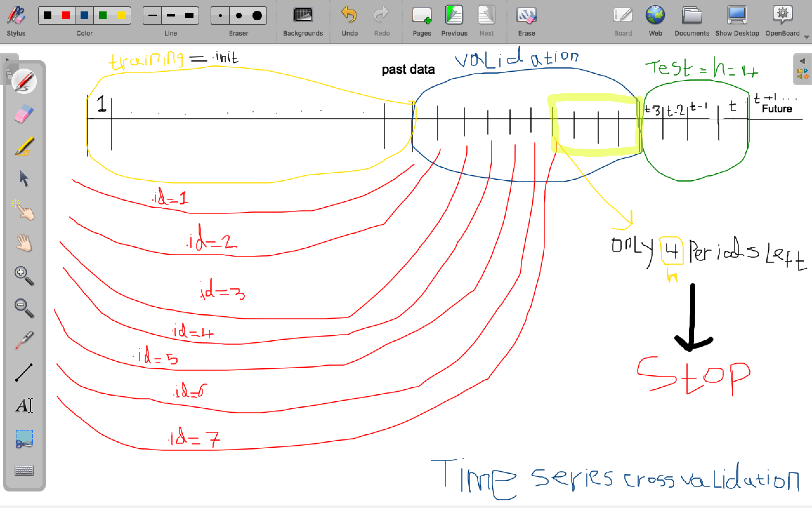The image size is (812, 508).
Task: Open the OpenBoard menu
Action: click(783, 21)
